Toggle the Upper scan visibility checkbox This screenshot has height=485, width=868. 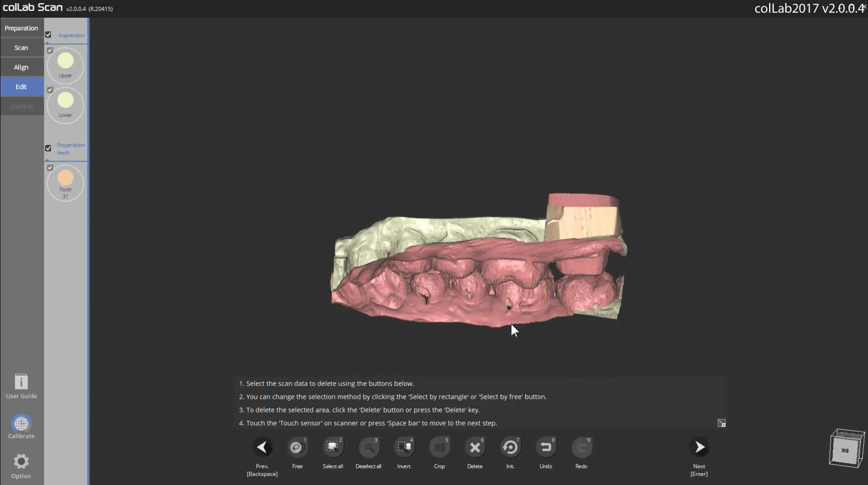click(x=50, y=50)
